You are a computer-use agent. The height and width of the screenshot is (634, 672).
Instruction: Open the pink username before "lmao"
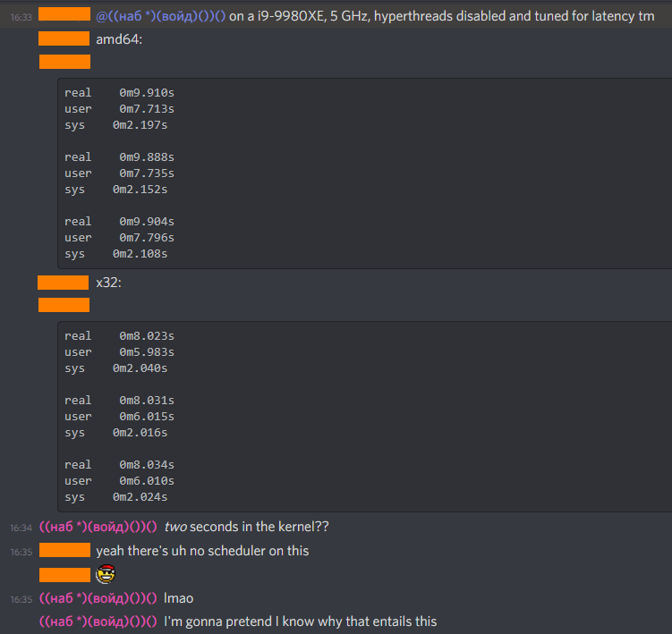coord(98,598)
